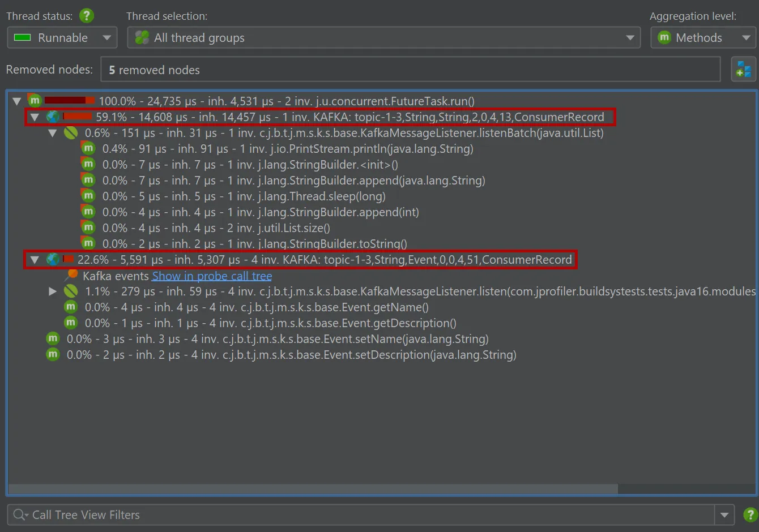Viewport: 759px width, 532px height.
Task: Open the All thread groups dropdown
Action: click(383, 37)
